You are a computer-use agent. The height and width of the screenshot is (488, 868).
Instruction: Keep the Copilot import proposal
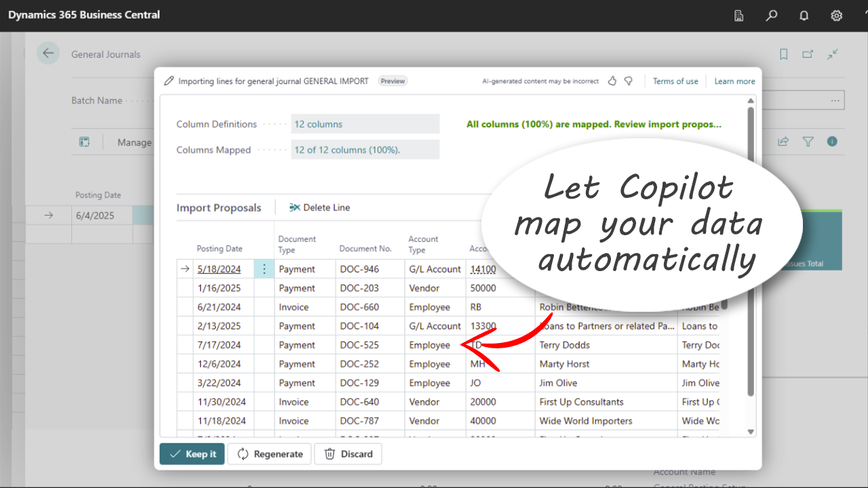coord(192,454)
